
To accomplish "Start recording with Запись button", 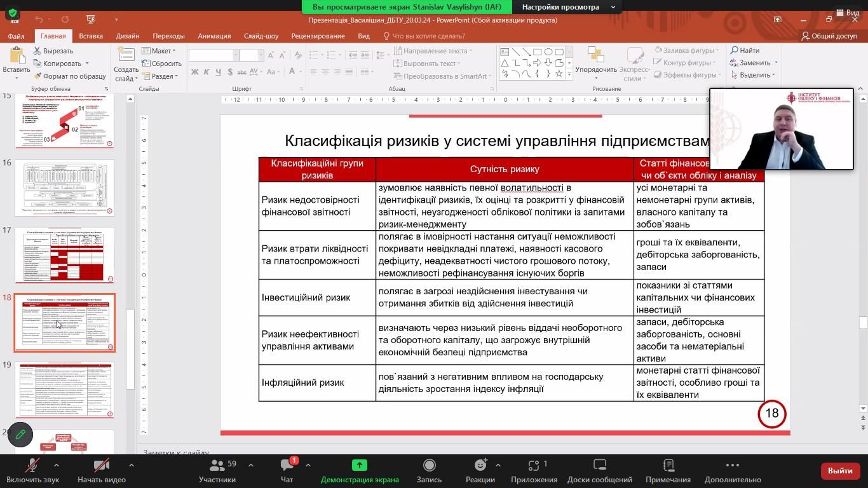I will click(429, 471).
